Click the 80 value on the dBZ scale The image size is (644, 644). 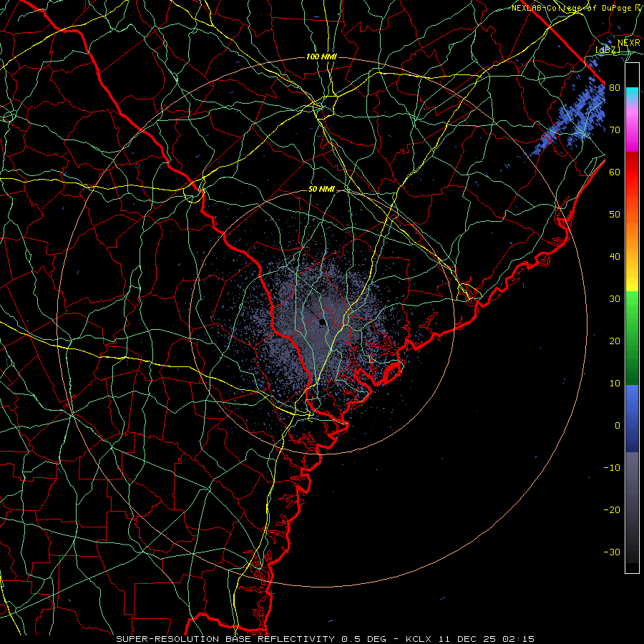click(615, 88)
